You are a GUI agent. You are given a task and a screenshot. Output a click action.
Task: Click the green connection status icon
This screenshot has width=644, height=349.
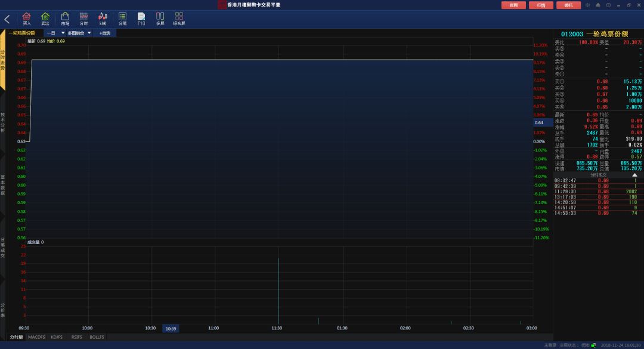593,345
